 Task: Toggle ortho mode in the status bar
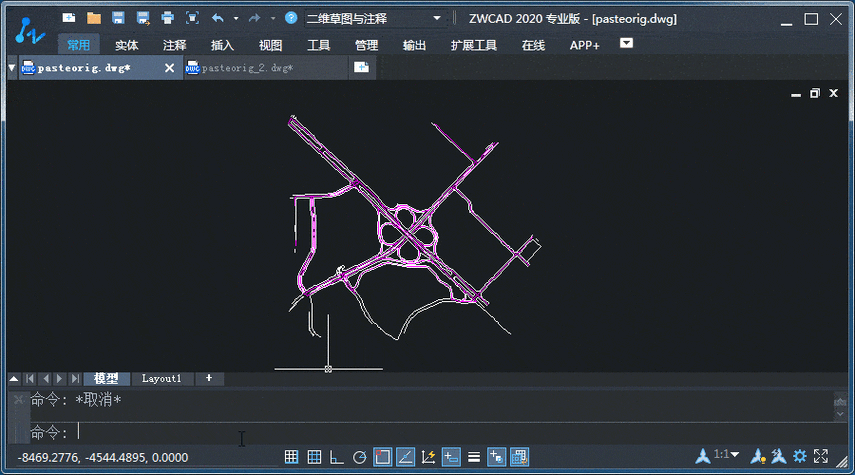click(336, 457)
